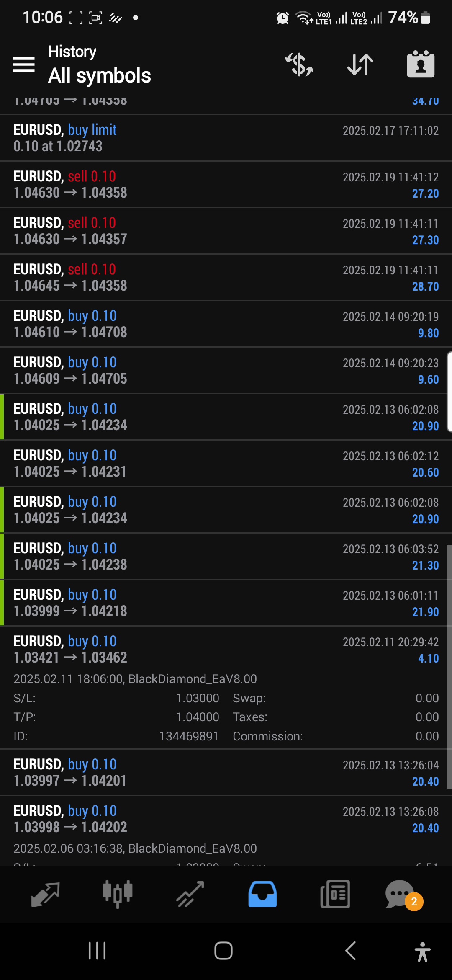Select the History inbox tab icon
Screen dimensions: 452x980
[262, 894]
